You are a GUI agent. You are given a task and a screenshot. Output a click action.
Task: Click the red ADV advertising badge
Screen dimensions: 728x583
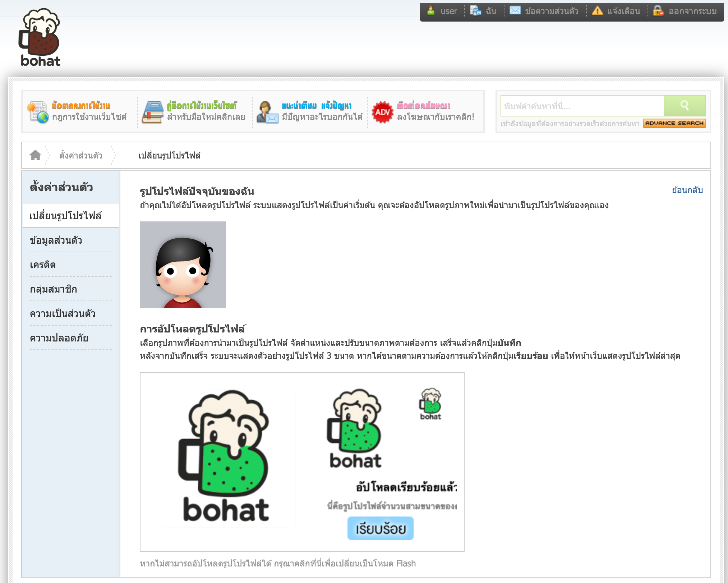382,112
